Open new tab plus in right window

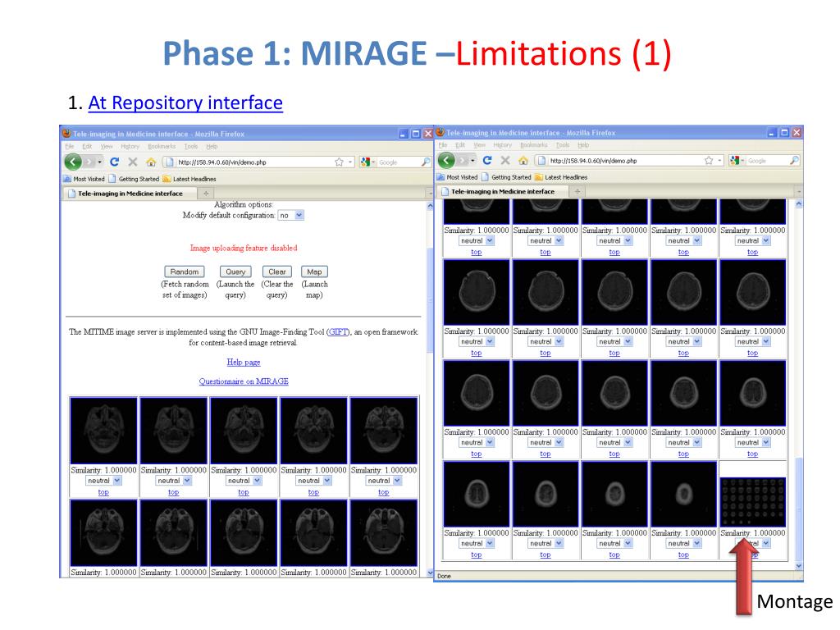[x=577, y=191]
